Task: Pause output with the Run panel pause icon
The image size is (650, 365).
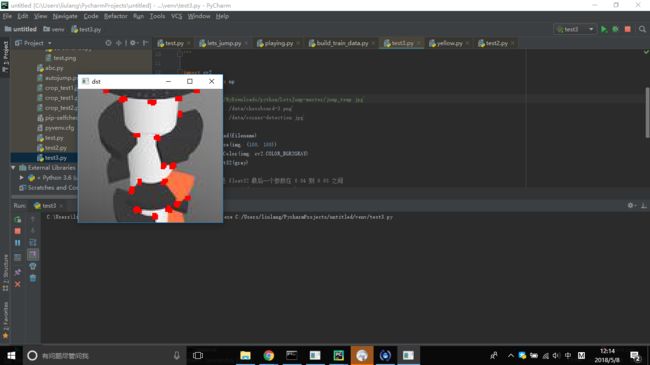Action: (18, 243)
